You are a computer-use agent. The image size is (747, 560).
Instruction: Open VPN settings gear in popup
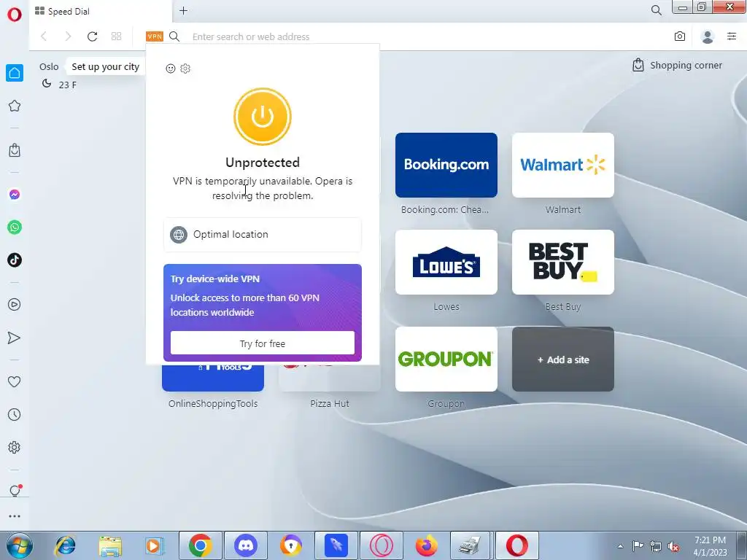(x=185, y=69)
